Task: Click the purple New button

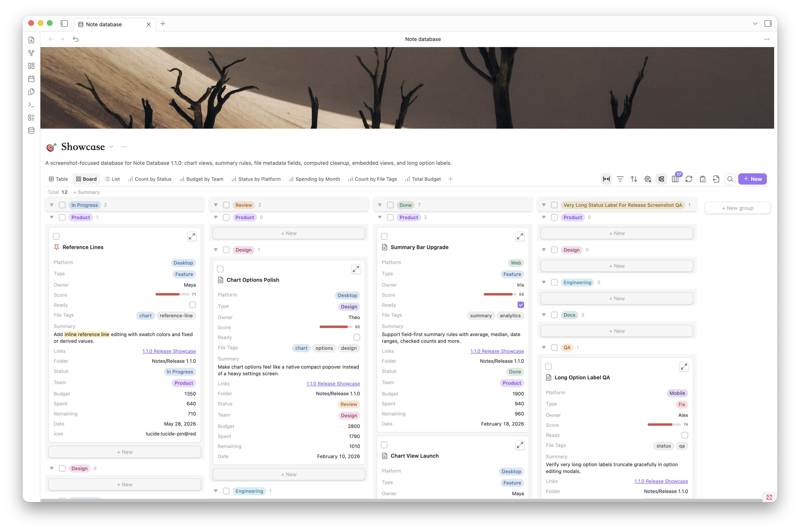Action: (752, 179)
